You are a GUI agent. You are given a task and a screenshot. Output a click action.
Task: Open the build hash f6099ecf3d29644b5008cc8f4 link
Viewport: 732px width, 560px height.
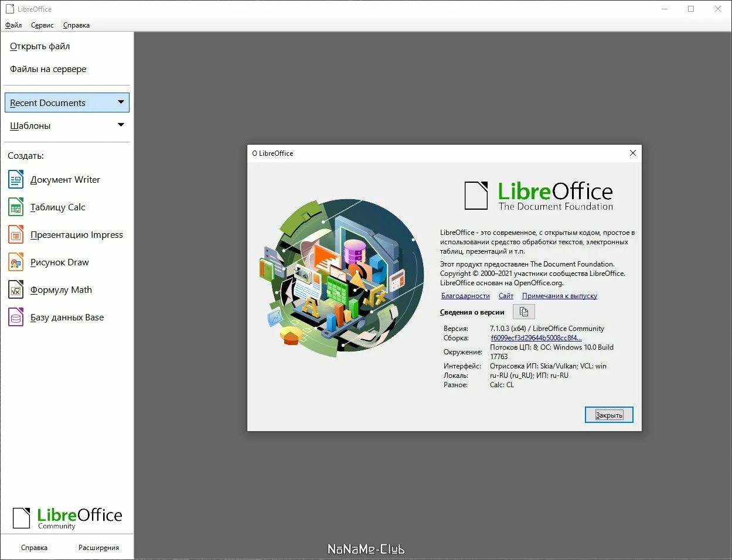536,338
